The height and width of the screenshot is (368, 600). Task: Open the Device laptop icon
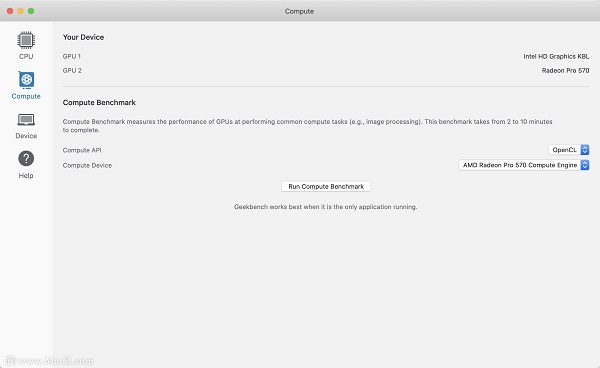26,120
